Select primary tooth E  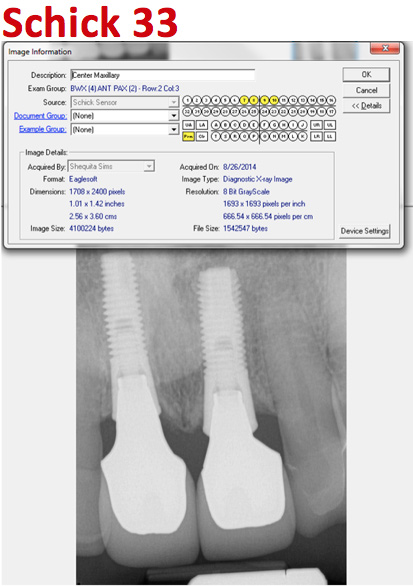(x=254, y=125)
